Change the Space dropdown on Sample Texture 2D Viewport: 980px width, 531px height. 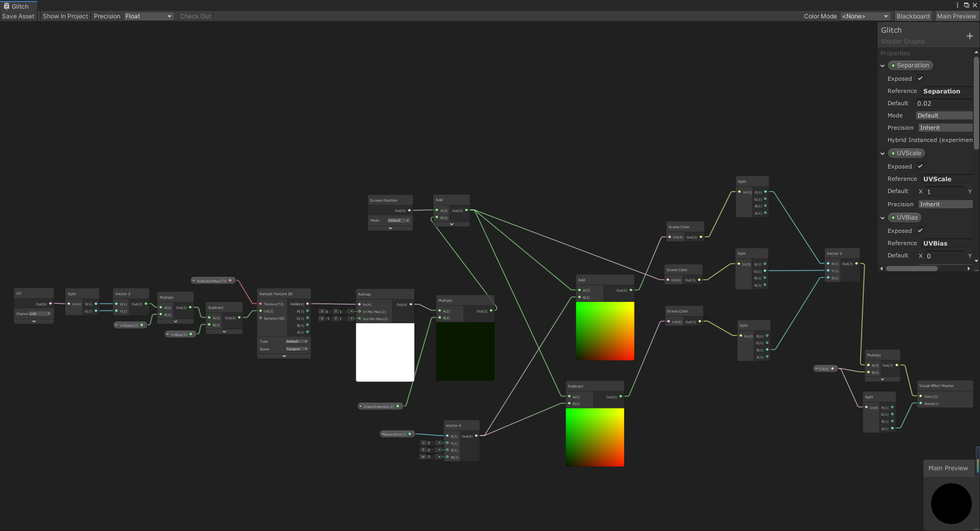tap(297, 349)
